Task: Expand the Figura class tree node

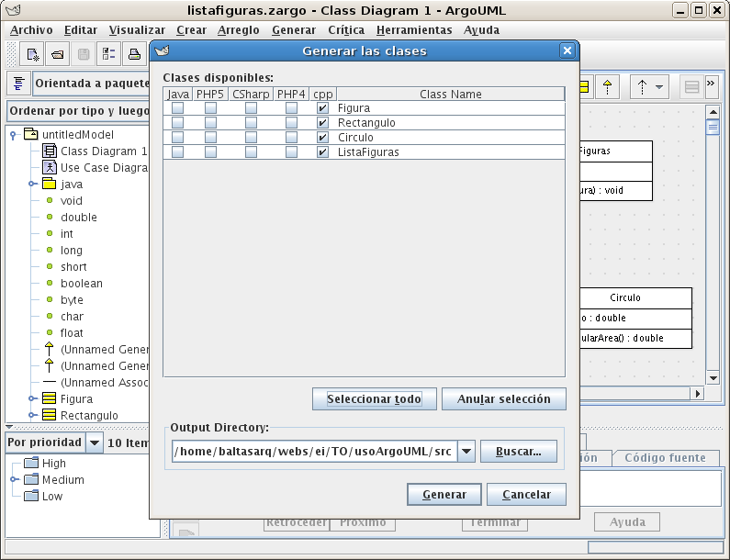Action: click(x=32, y=398)
